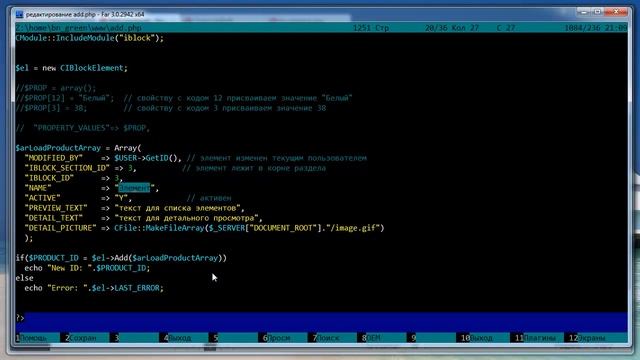640x360 pixels.
Task: Click CFile::MakeFileArray call
Action: coord(159,228)
